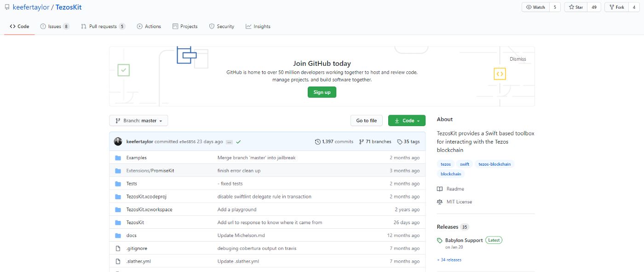Select the swift topic tag

click(465, 164)
